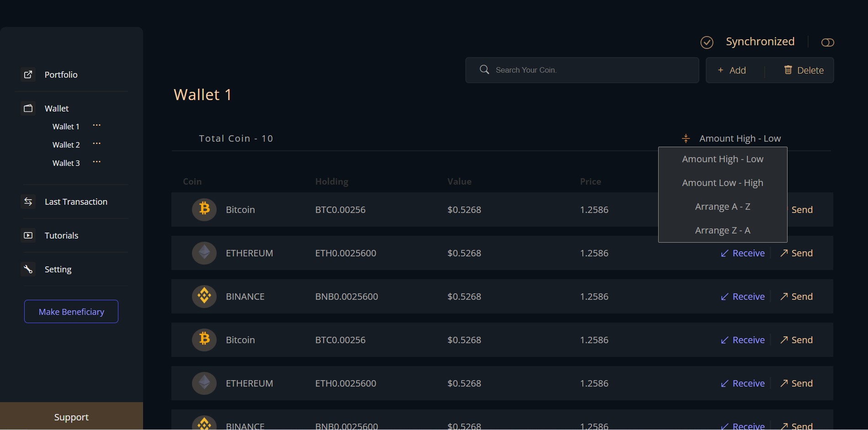The height and width of the screenshot is (430, 868).
Task: Click the Price column header
Action: click(590, 181)
